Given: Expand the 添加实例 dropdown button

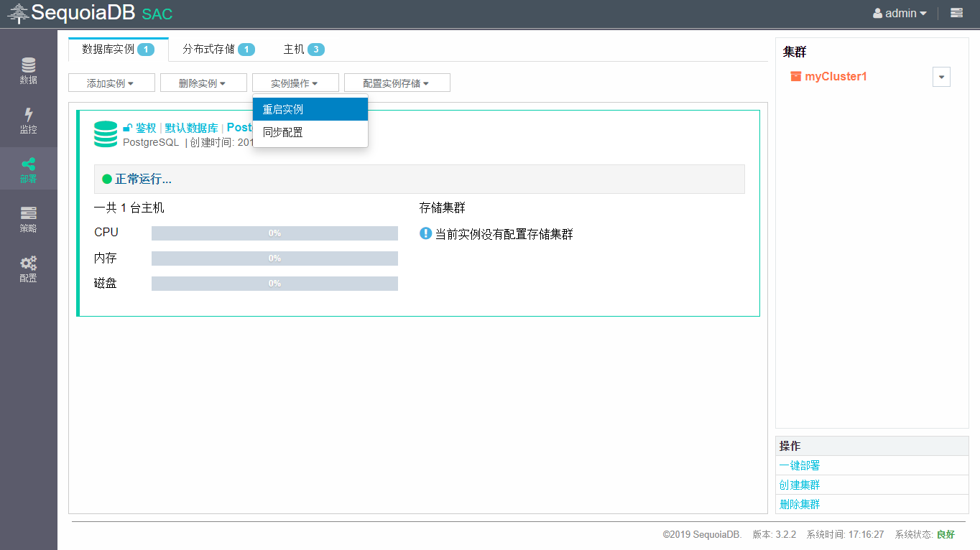Looking at the screenshot, I should click(x=111, y=83).
